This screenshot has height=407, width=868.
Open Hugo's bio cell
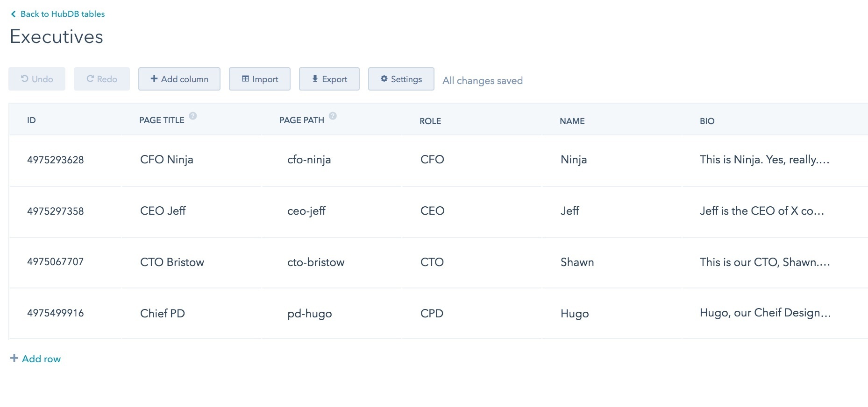[x=764, y=313]
